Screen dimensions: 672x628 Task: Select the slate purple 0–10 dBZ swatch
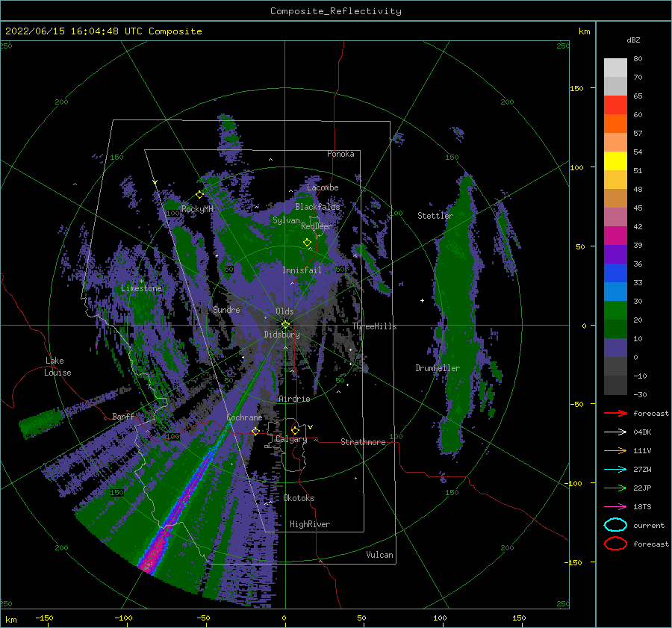(x=615, y=347)
